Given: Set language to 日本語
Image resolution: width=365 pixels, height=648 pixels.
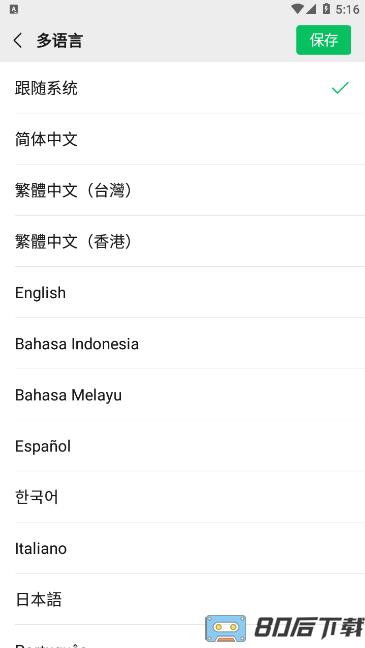Looking at the screenshot, I should click(x=182, y=599).
